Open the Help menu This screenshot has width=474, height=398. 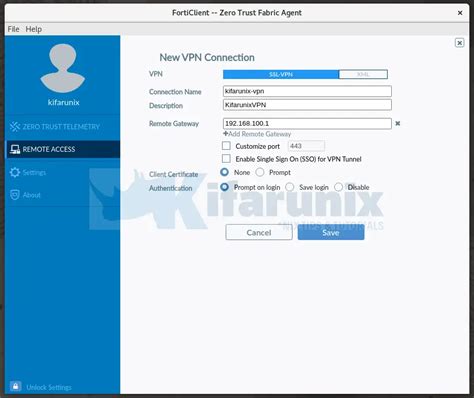tap(34, 29)
